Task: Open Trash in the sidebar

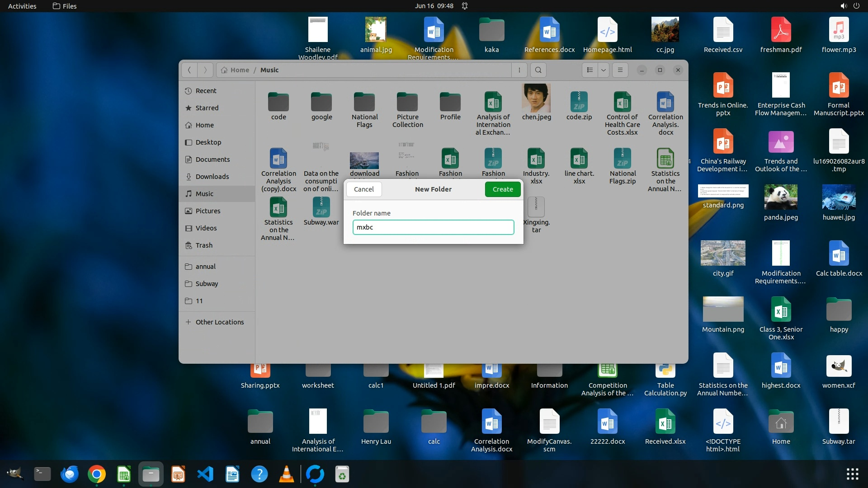Action: (x=204, y=245)
